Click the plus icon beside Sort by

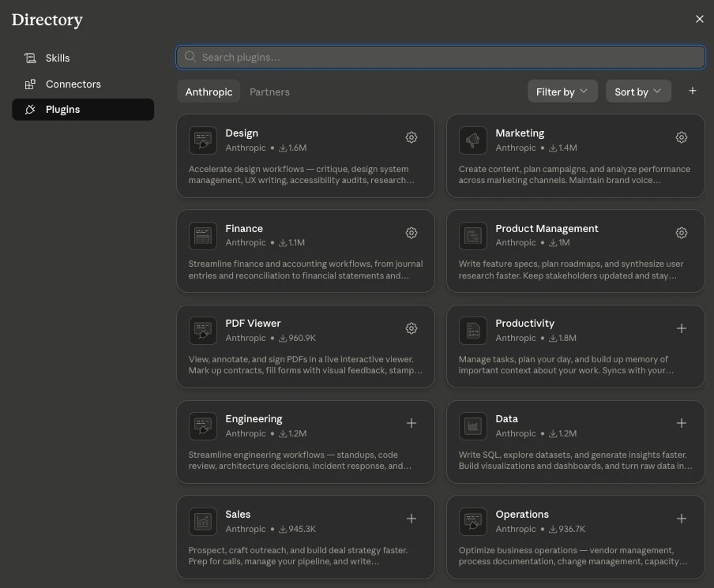(692, 91)
